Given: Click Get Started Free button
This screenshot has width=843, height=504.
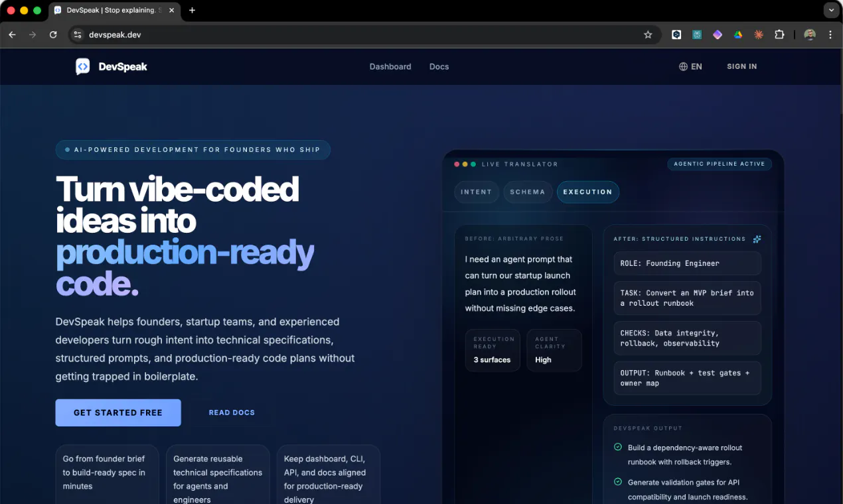Looking at the screenshot, I should point(118,412).
